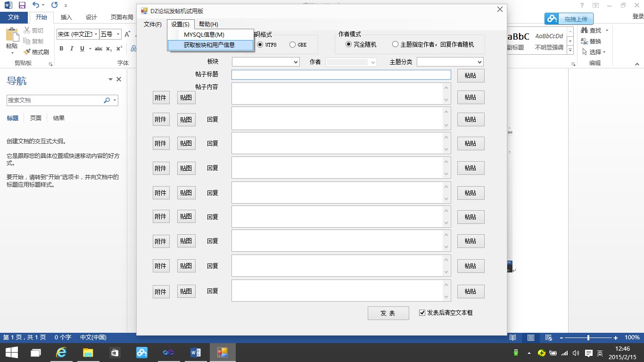Uncheck the 发表后清空文本框 checkbox
The width and height of the screenshot is (644, 362).
(422, 313)
